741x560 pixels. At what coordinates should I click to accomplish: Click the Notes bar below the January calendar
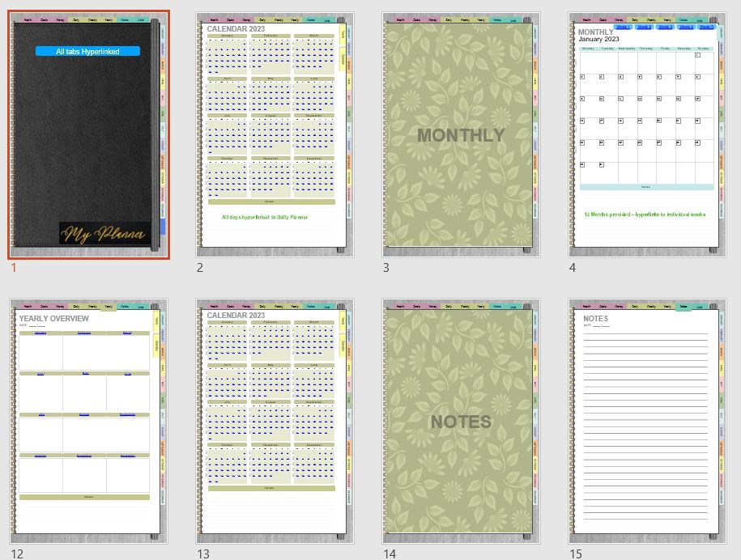pyautogui.click(x=645, y=186)
